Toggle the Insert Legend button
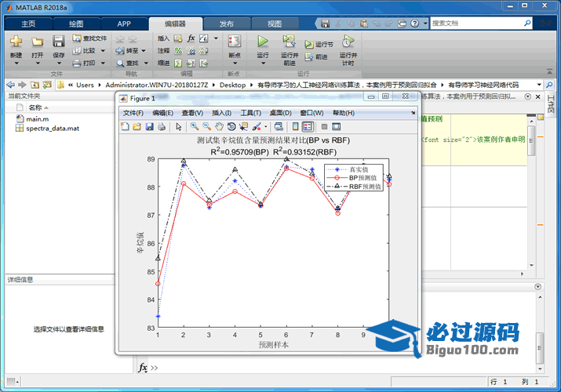561x392 pixels. coord(307,126)
